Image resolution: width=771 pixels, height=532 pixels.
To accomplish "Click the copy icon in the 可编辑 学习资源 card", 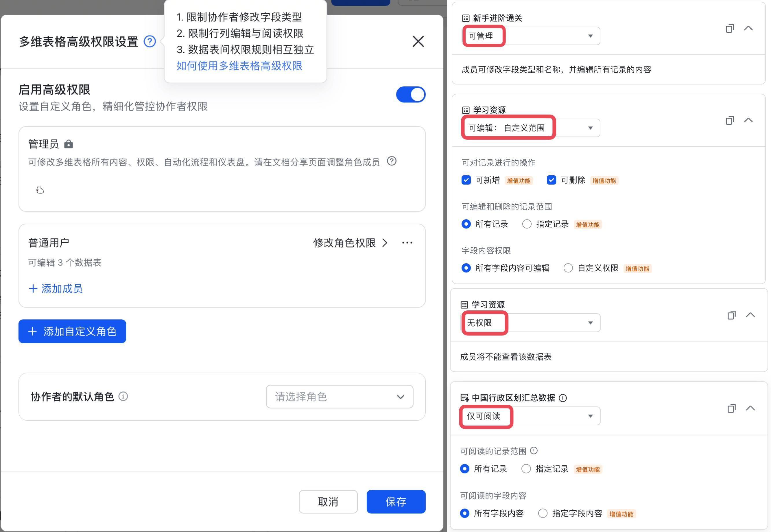I will pos(730,120).
